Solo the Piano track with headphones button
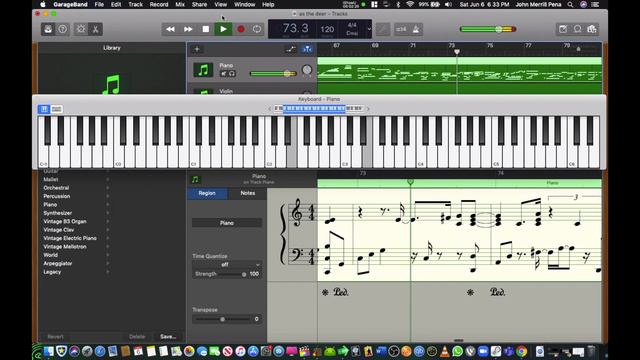 pos(232,74)
